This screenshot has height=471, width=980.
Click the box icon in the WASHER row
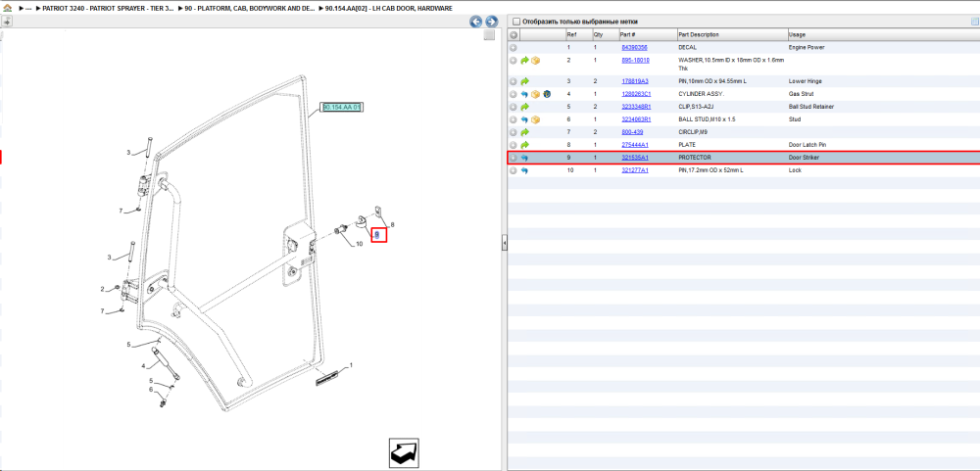(536, 61)
